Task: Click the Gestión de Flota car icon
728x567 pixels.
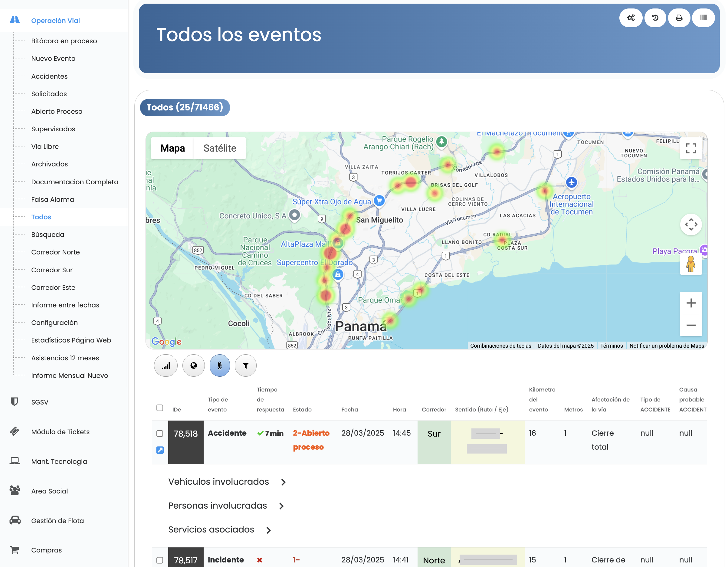Action: [x=15, y=520]
